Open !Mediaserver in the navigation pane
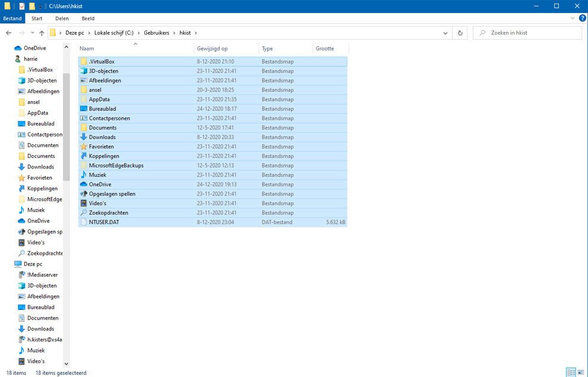Screen dimensions: 588x377 [x=42, y=275]
